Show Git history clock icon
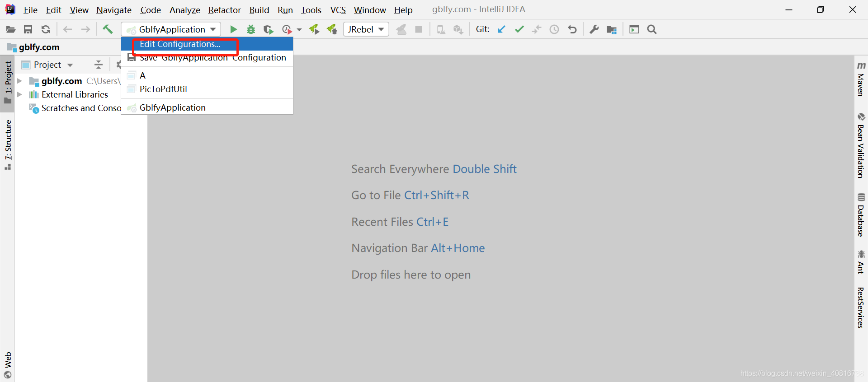The height and width of the screenshot is (382, 868). click(554, 29)
